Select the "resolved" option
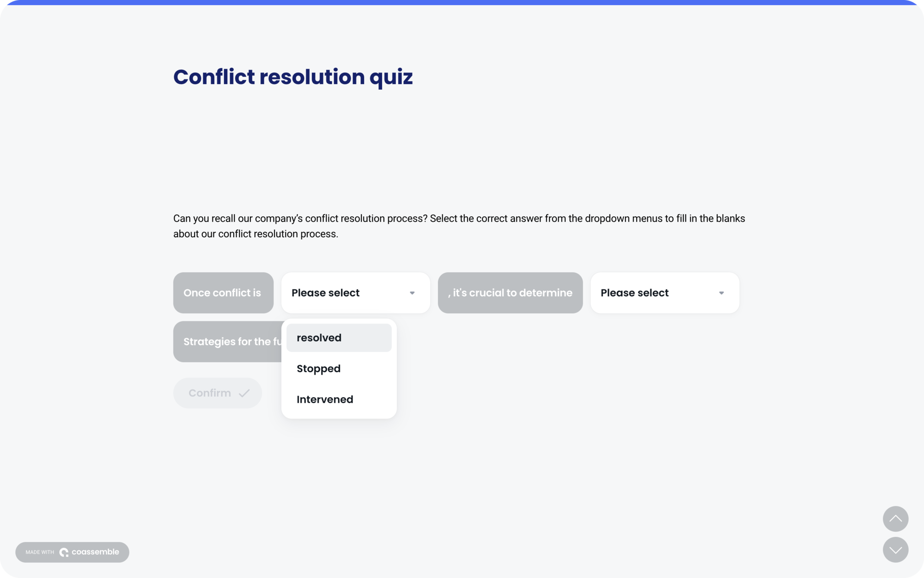The width and height of the screenshot is (924, 578). tap(339, 338)
